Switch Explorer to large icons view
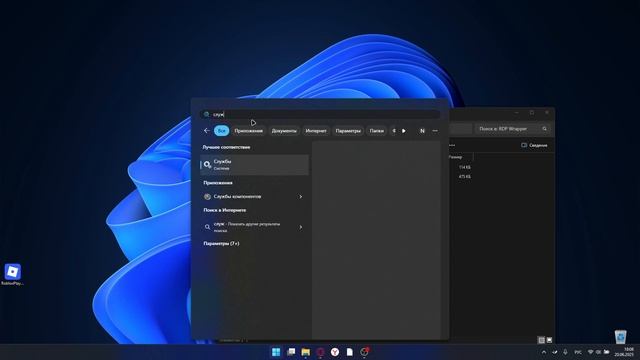Viewport: 640px width, 360px height. 549,340
